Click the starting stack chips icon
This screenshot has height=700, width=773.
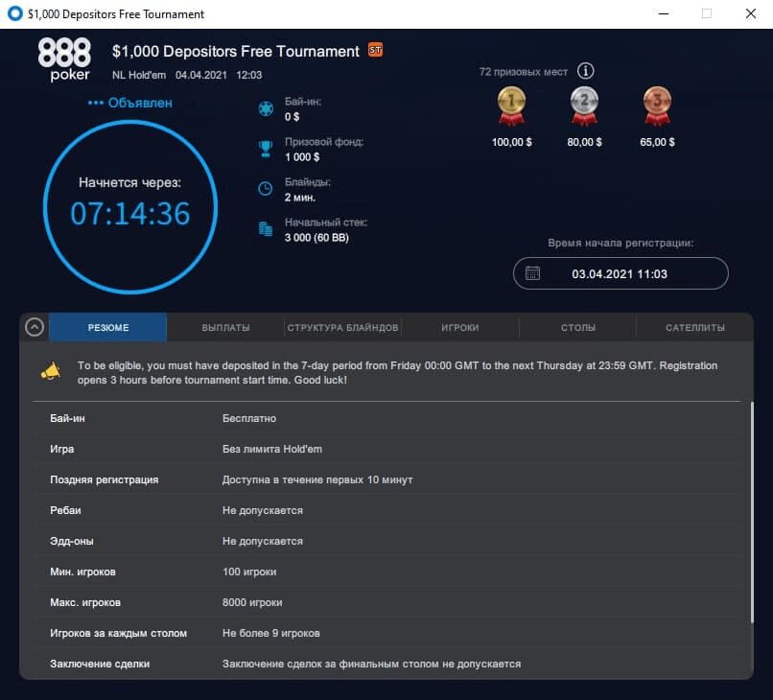(266, 229)
